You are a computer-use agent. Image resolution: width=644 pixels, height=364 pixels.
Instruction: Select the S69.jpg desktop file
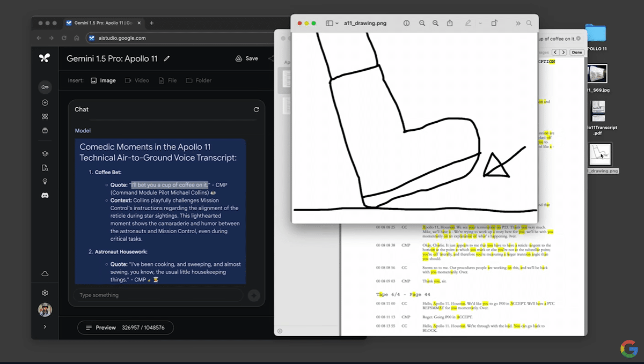(x=598, y=78)
